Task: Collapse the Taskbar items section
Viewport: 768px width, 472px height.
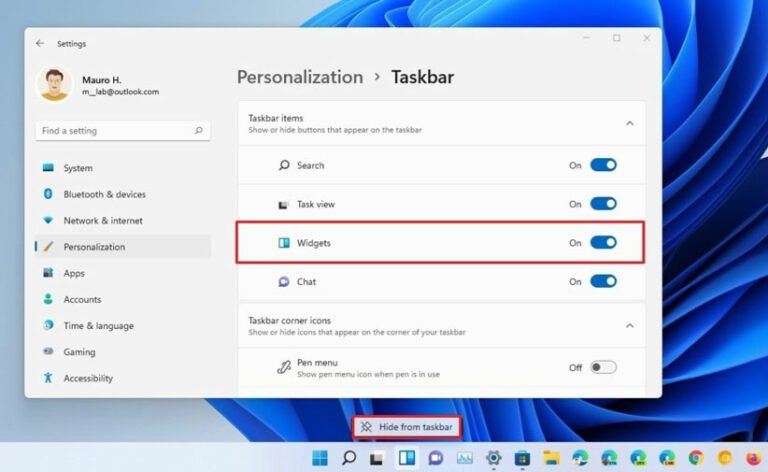Action: [629, 123]
